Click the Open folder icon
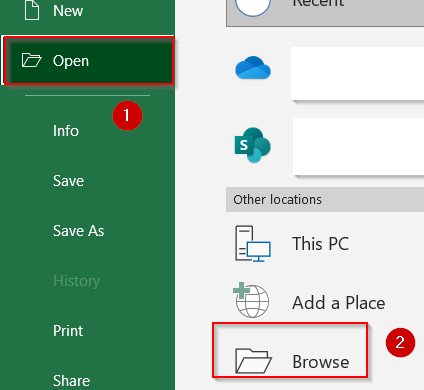 pyautogui.click(x=31, y=60)
